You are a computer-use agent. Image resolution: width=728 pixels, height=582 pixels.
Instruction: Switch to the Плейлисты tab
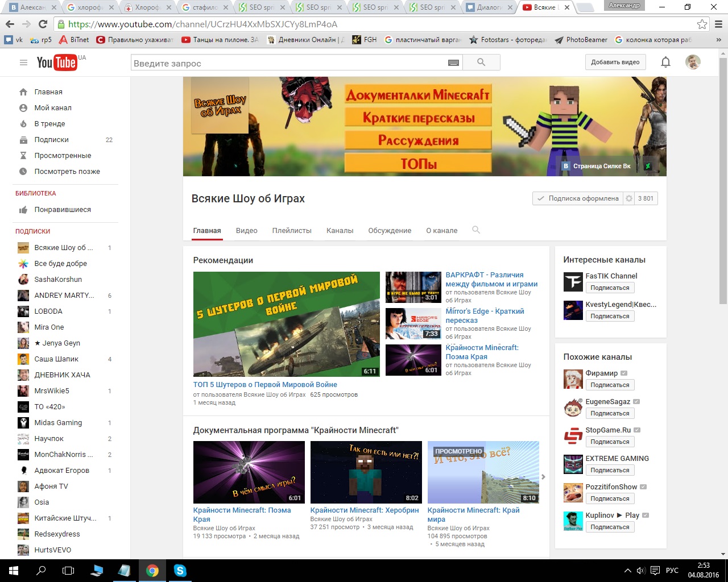(292, 231)
